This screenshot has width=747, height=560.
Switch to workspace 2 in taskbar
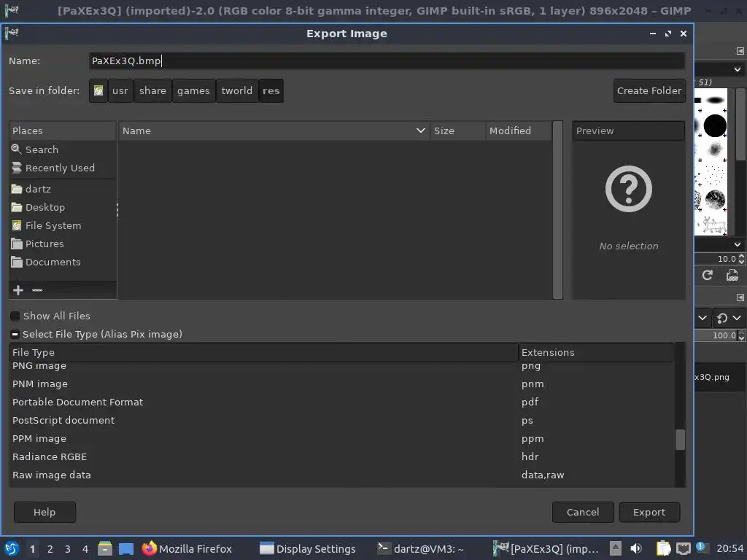point(50,548)
